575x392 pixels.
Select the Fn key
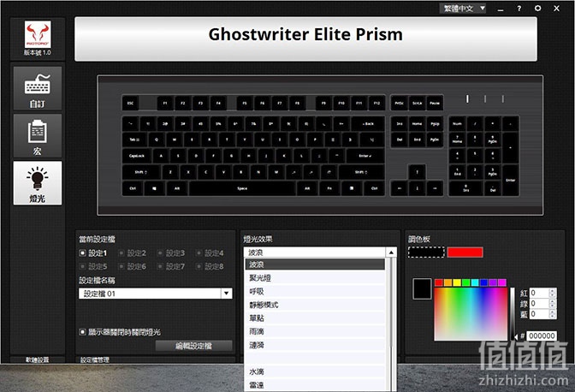[x=329, y=188]
